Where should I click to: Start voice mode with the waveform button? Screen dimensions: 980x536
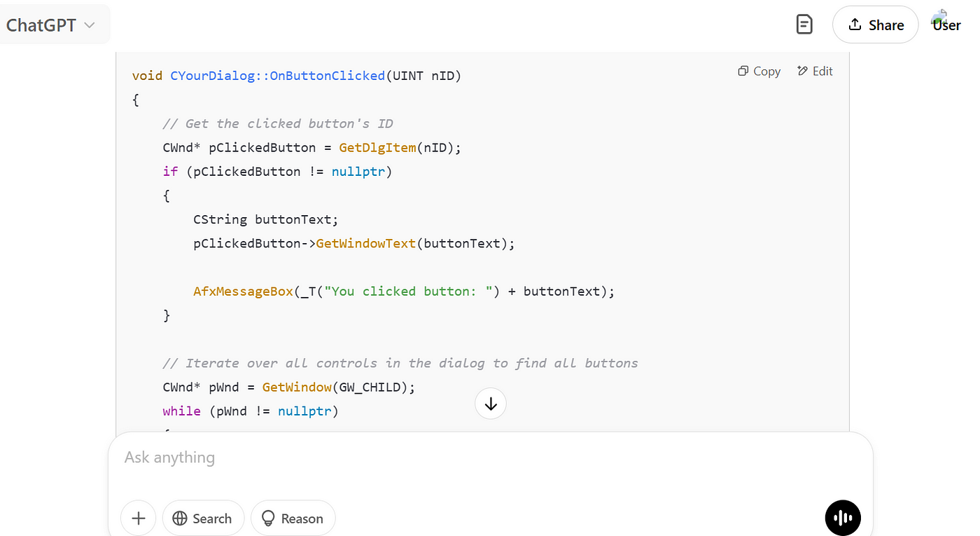(x=843, y=518)
